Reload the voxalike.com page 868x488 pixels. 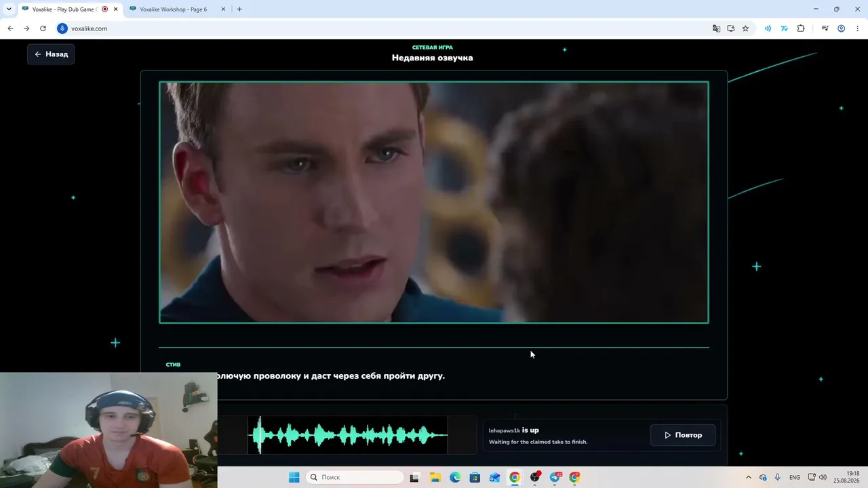click(x=43, y=28)
